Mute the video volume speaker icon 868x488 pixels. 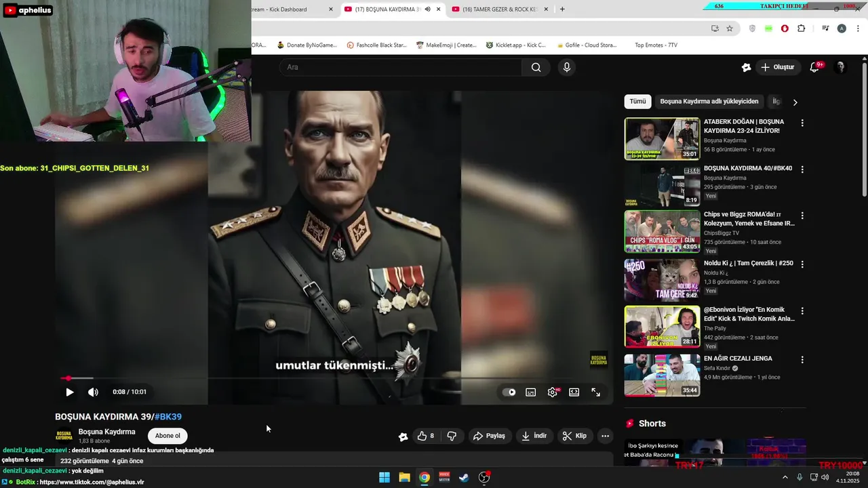pyautogui.click(x=94, y=392)
